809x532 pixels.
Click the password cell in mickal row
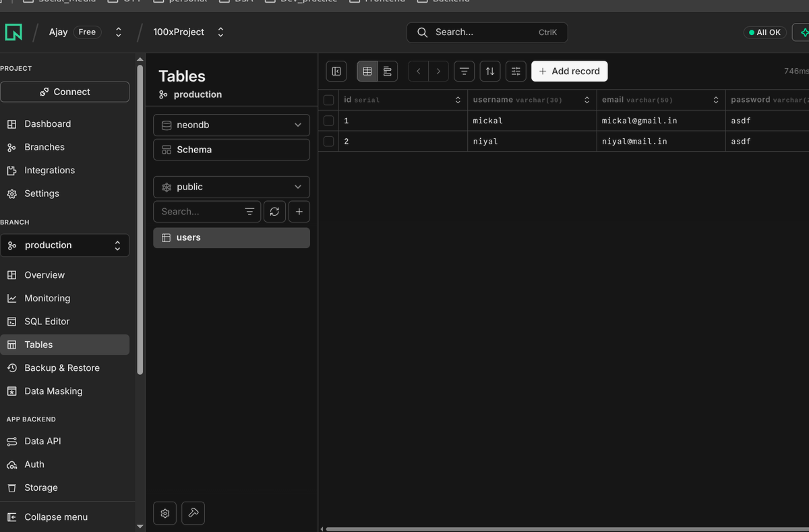pyautogui.click(x=767, y=121)
